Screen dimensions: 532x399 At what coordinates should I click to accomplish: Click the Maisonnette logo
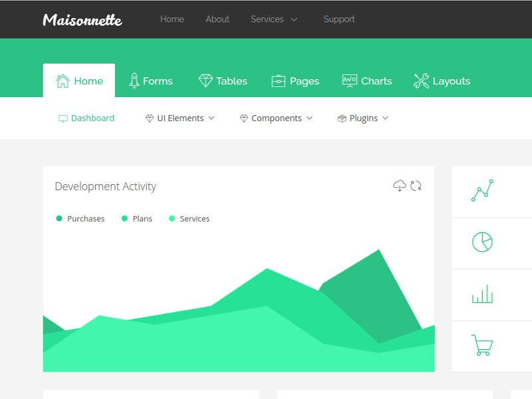(82, 20)
